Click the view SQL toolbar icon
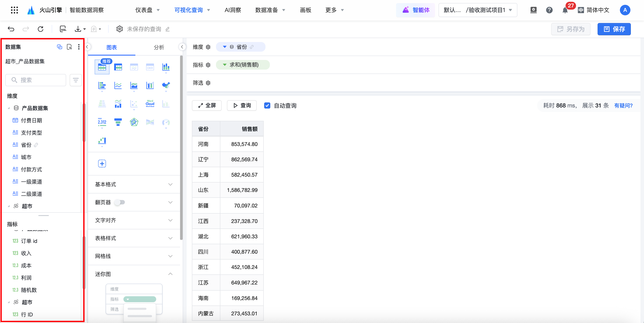644x323 pixels. coord(63,29)
